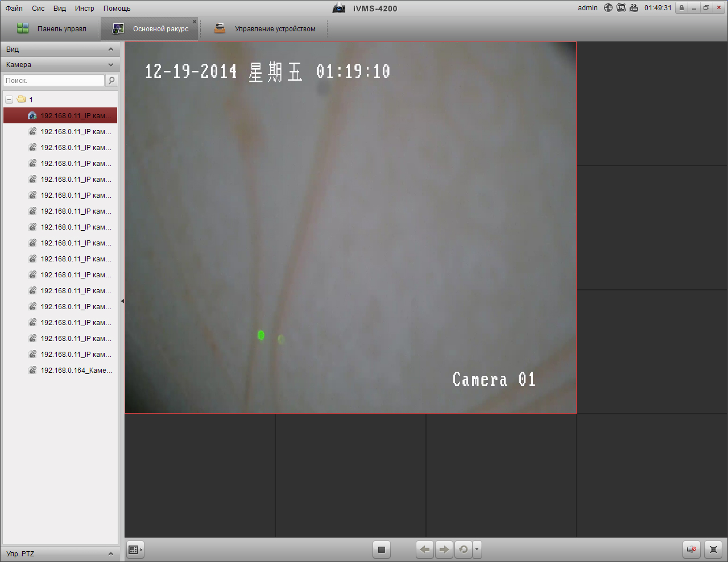Go to next page arrow

pyautogui.click(x=444, y=549)
